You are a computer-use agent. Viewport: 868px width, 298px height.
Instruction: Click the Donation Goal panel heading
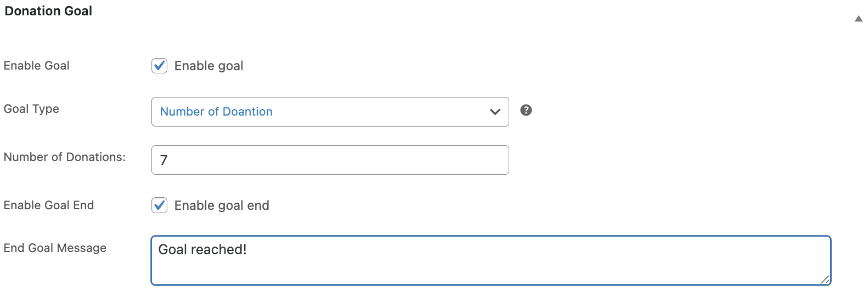(x=48, y=11)
